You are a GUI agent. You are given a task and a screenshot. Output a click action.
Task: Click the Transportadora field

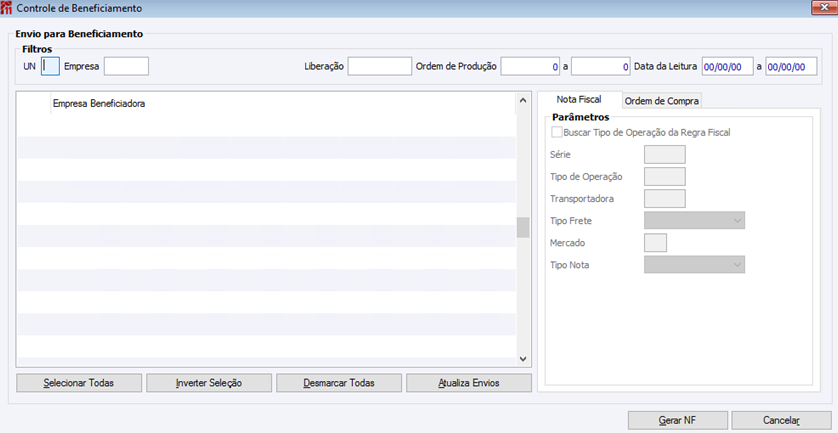(x=665, y=198)
